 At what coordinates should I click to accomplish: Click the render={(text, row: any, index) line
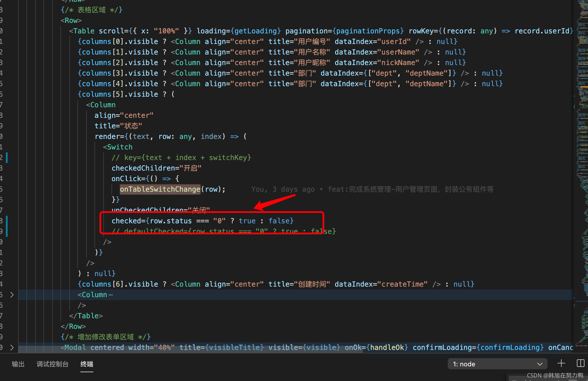171,137
